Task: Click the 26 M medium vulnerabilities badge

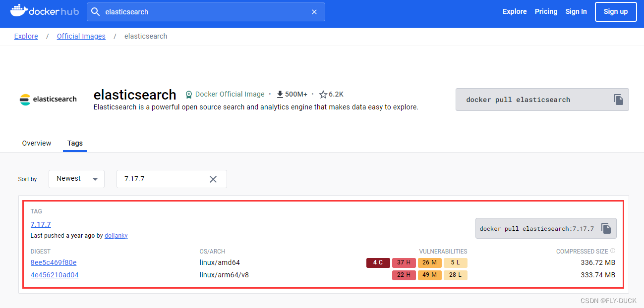Action: [x=430, y=262]
